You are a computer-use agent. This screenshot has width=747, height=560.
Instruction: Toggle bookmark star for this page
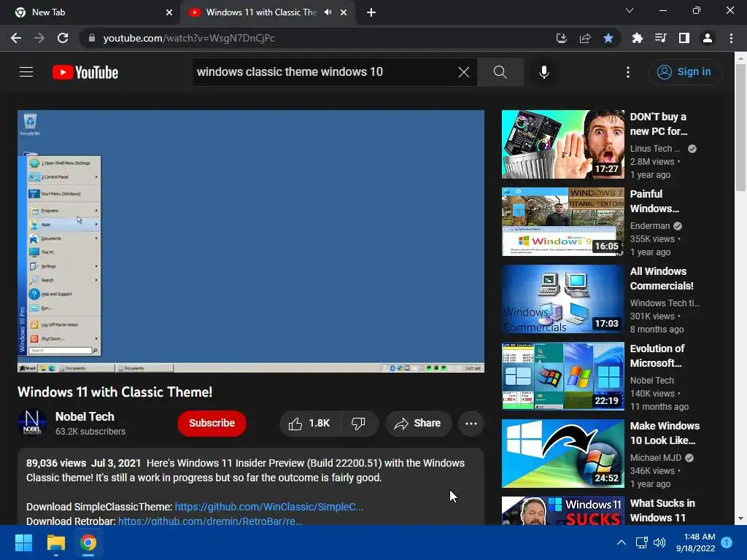[608, 38]
